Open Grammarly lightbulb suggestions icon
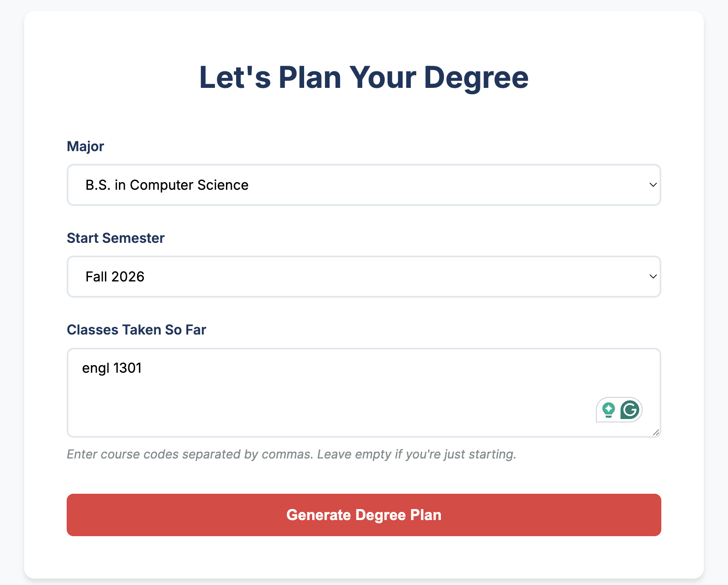728x585 pixels. click(x=609, y=410)
